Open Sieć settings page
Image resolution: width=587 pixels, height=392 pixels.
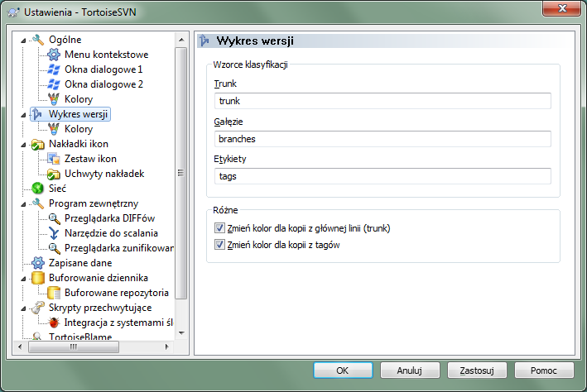click(x=57, y=189)
